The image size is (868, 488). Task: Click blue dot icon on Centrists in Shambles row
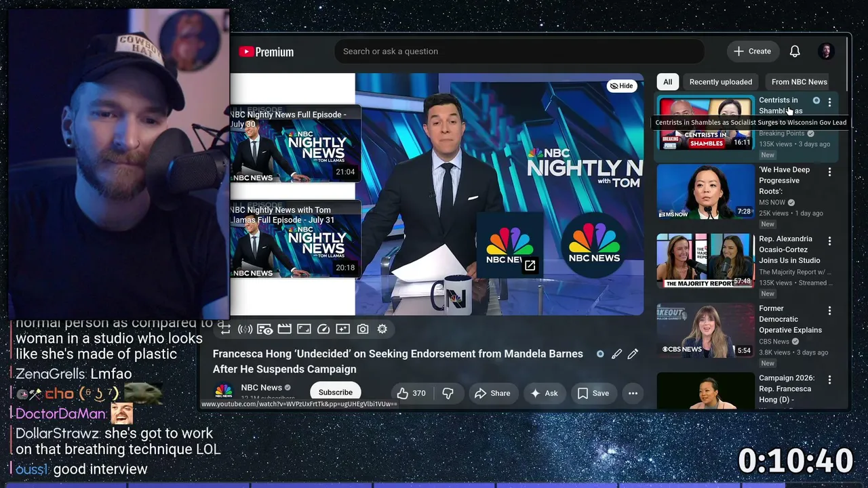click(816, 101)
